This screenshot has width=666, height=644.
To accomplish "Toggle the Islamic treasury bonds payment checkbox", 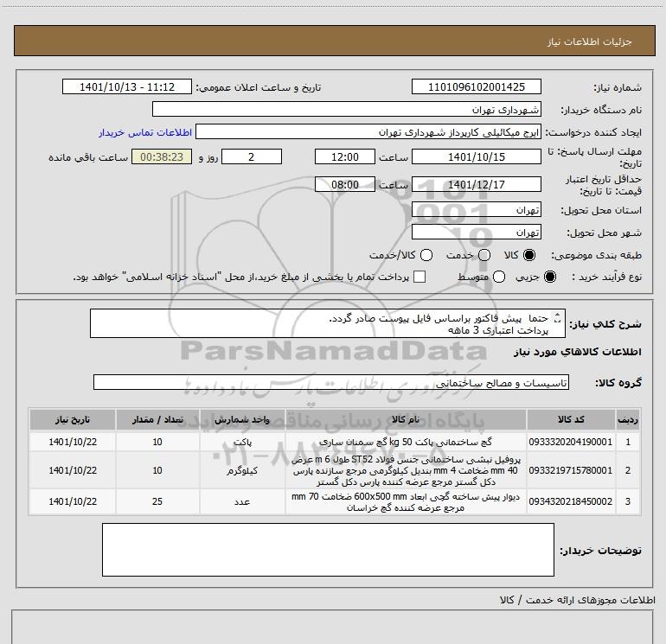I will pos(419,277).
